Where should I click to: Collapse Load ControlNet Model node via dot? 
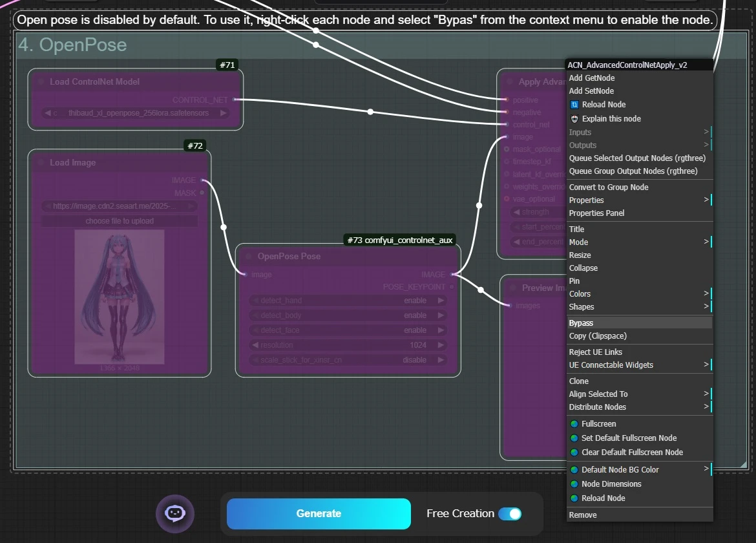click(41, 82)
